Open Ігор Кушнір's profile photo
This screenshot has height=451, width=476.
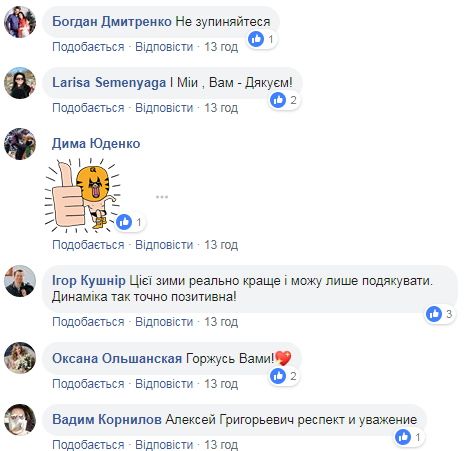pyautogui.click(x=20, y=281)
